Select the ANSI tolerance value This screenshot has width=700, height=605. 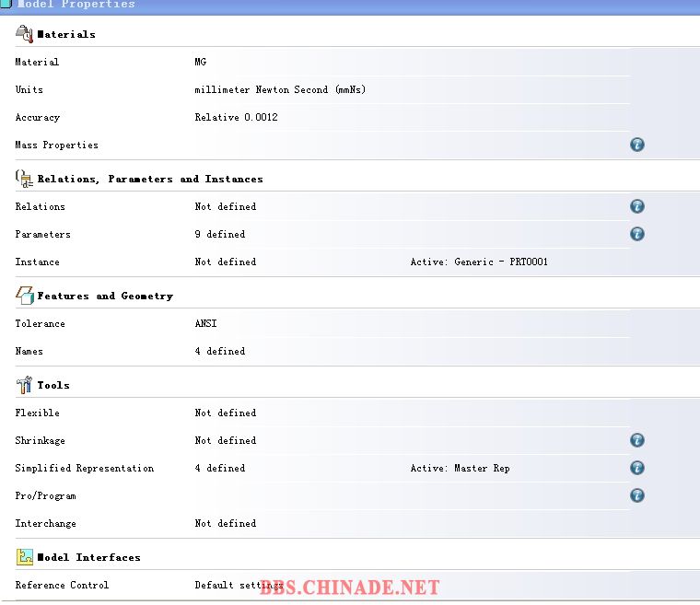205,324
